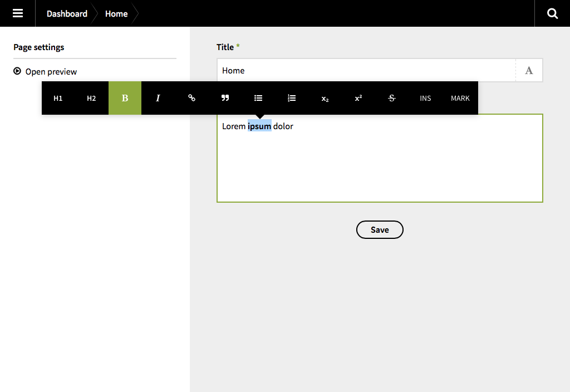This screenshot has height=392, width=570.
Task: Apply superscript formatting
Action: click(x=358, y=98)
